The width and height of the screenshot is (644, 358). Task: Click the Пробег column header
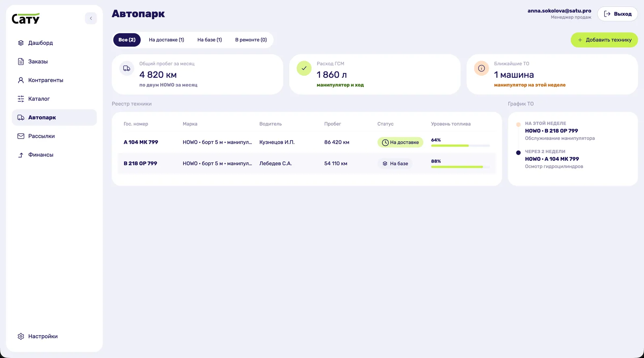point(332,124)
